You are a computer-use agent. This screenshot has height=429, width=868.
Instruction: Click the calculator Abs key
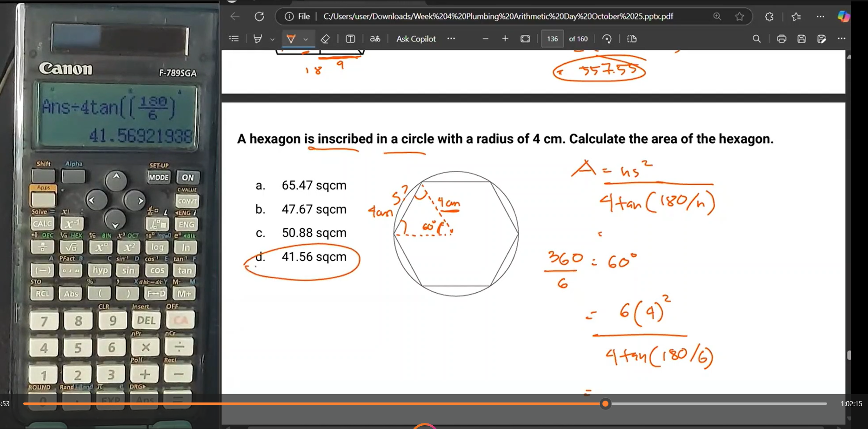[x=71, y=294]
